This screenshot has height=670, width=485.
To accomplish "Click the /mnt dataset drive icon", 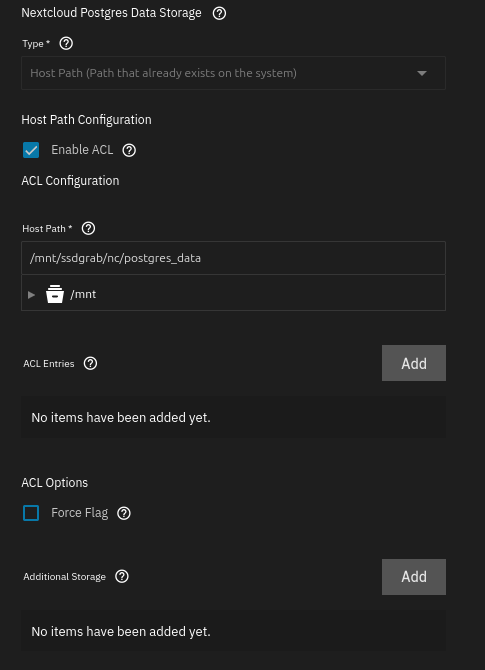I will (55, 294).
